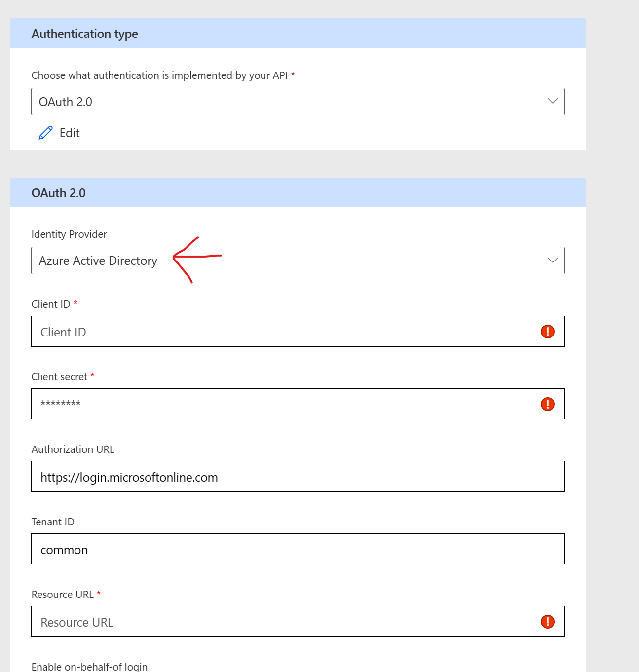Click the Tenant ID field showing common
This screenshot has height=672, width=639.
pos(247,549)
